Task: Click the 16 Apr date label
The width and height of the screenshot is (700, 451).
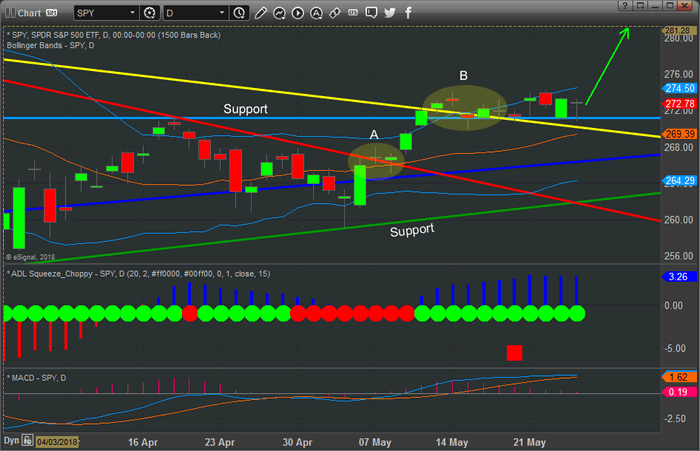Action: point(143,442)
